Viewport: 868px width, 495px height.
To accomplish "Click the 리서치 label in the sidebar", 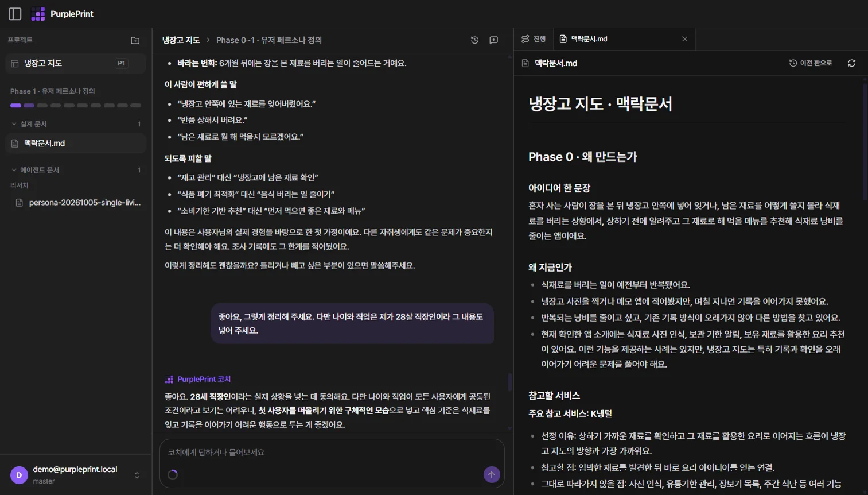I will pyautogui.click(x=20, y=185).
